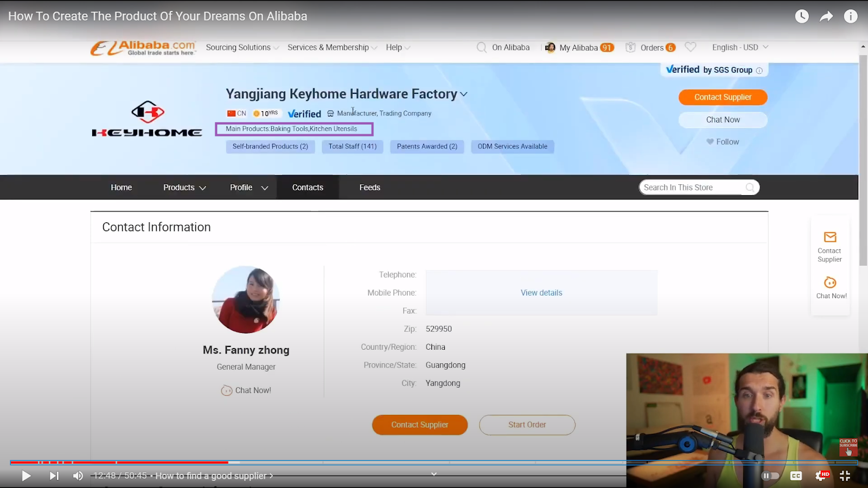This screenshot has width=868, height=488.
Task: Open the video settings gear
Action: 821,476
